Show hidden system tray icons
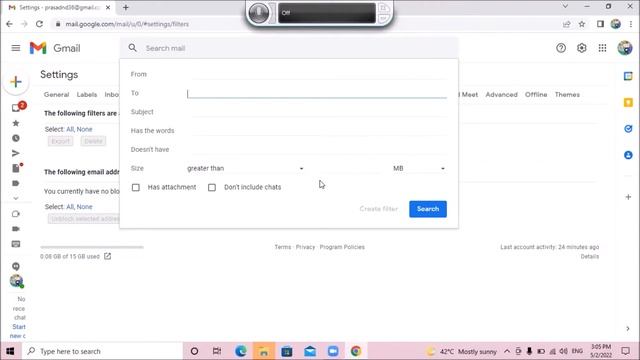Image resolution: width=640 pixels, height=360 pixels. pyautogui.click(x=507, y=351)
